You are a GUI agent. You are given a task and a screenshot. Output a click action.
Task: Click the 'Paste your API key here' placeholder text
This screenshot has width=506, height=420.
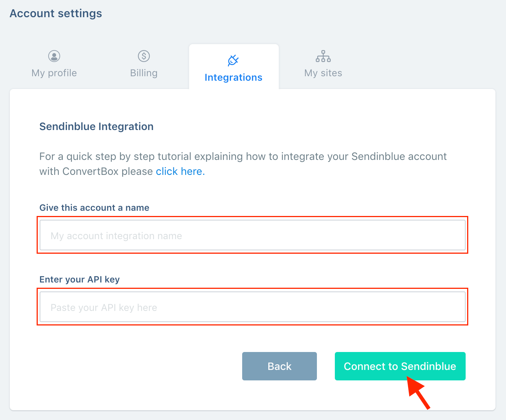point(104,308)
